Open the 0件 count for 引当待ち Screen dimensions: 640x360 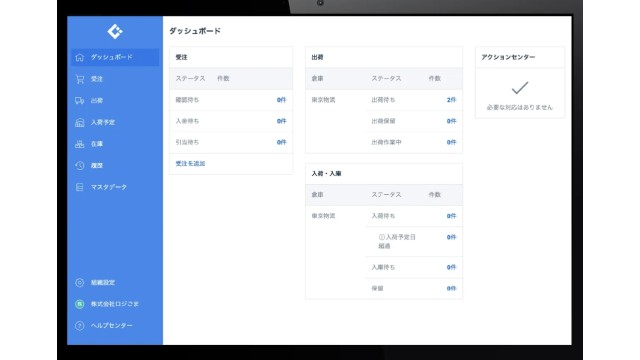click(x=282, y=142)
